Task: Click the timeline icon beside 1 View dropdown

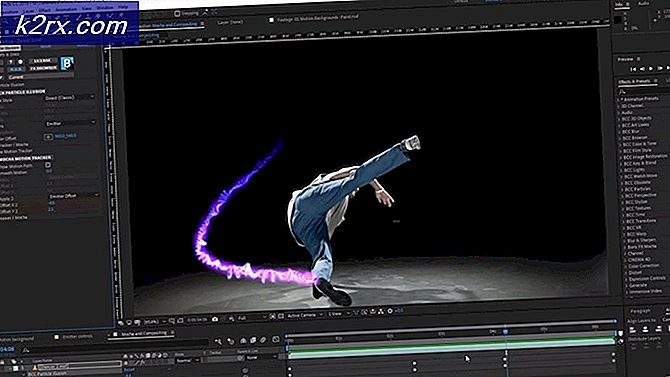Action: (373, 312)
